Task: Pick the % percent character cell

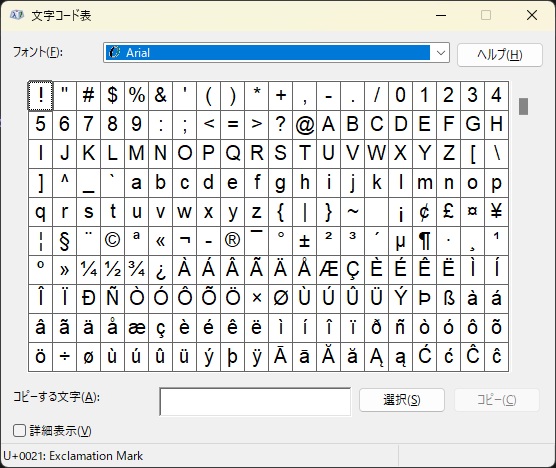Action: tap(137, 96)
